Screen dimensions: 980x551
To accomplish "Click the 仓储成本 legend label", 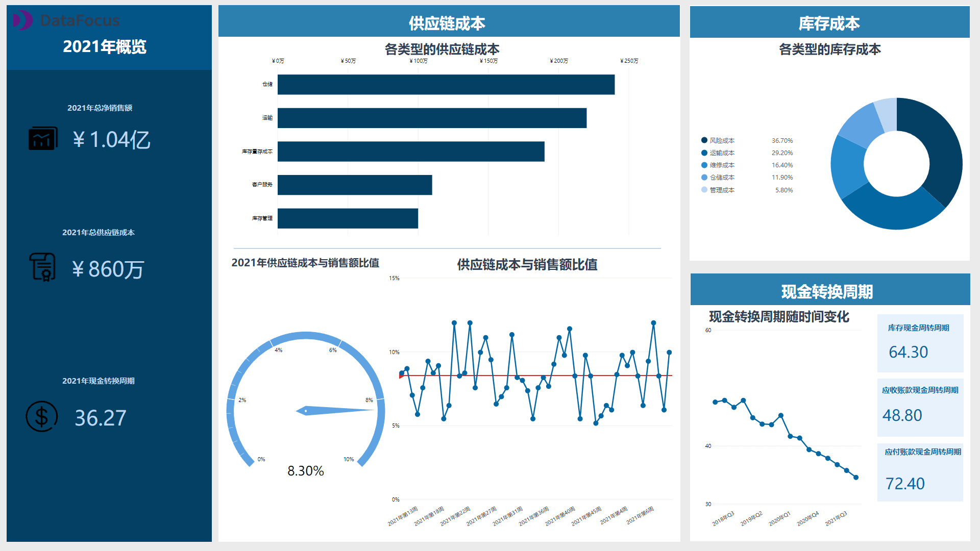I will coord(722,177).
